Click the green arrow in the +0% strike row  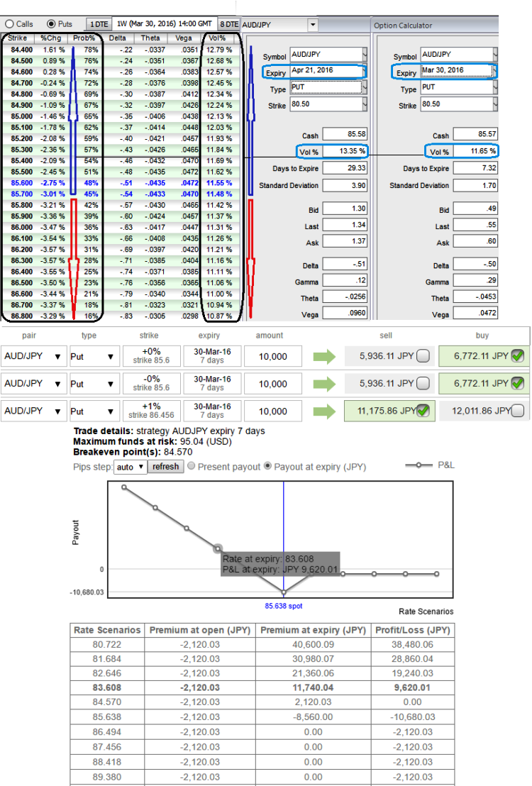324,357
